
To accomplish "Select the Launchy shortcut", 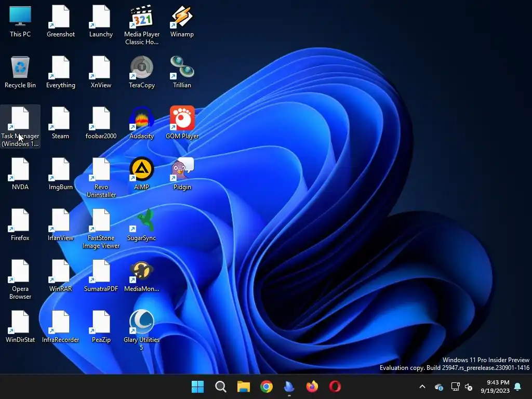I will (x=101, y=21).
